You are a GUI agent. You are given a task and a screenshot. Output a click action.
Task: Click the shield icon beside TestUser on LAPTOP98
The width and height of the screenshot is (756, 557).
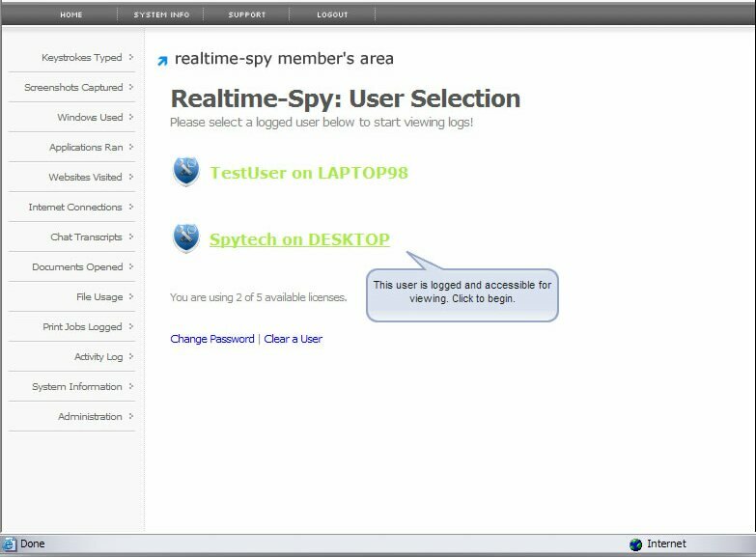185,173
